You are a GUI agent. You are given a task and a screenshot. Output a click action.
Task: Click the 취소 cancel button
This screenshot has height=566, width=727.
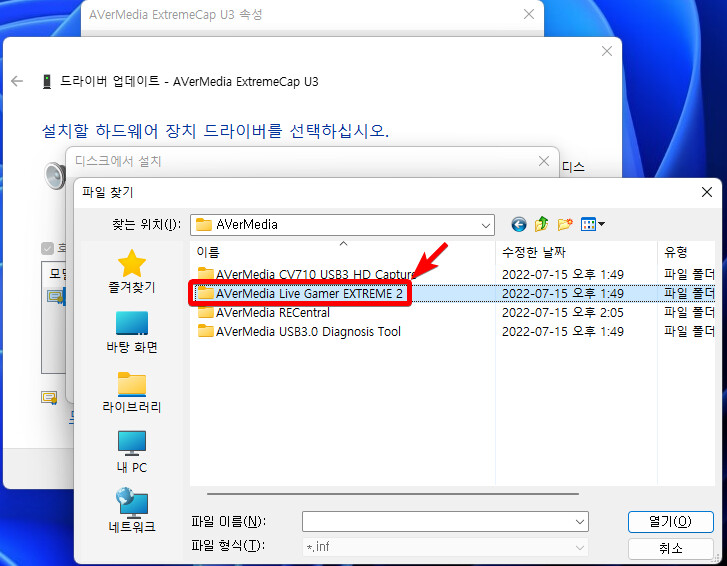[x=670, y=548]
